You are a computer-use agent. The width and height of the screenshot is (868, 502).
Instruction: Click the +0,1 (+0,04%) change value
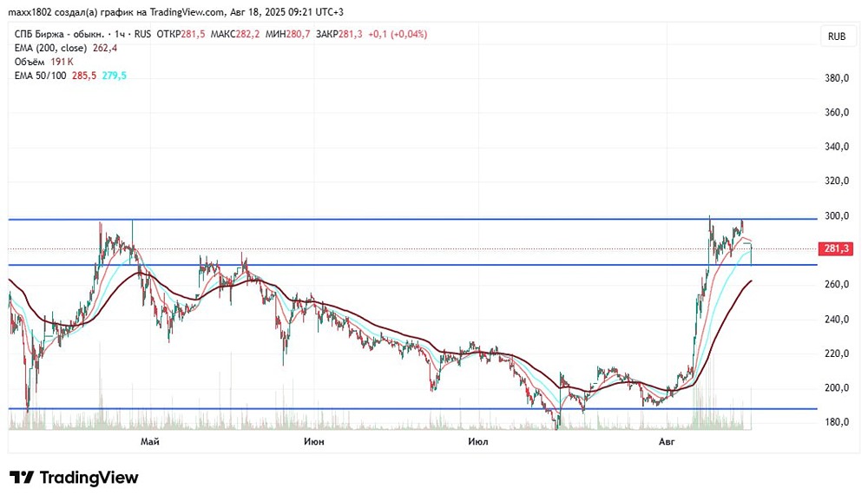click(x=398, y=35)
